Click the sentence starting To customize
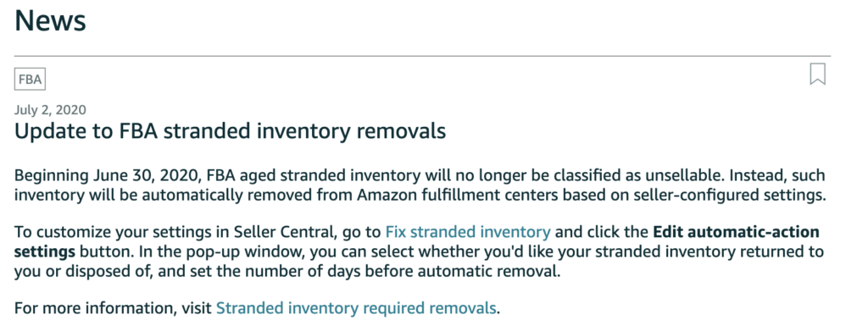Image resolution: width=868 pixels, height=331 pixels. tap(419, 252)
